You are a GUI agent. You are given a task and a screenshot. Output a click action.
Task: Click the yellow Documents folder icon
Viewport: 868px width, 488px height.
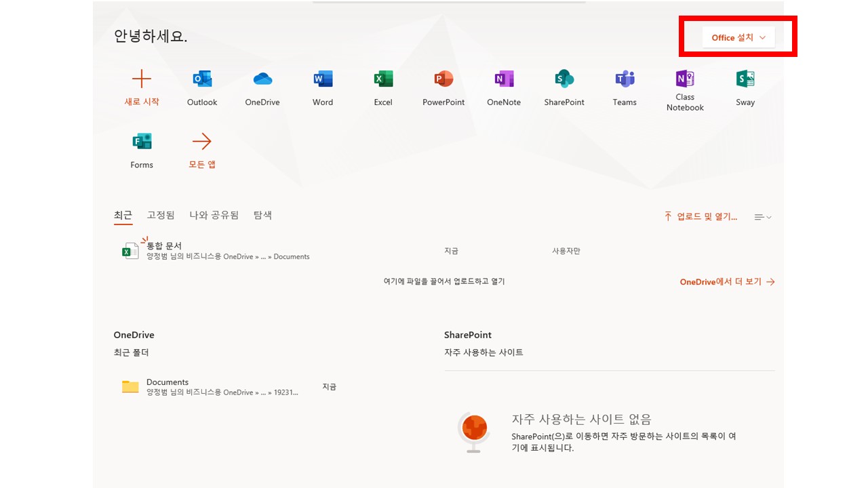(x=130, y=387)
